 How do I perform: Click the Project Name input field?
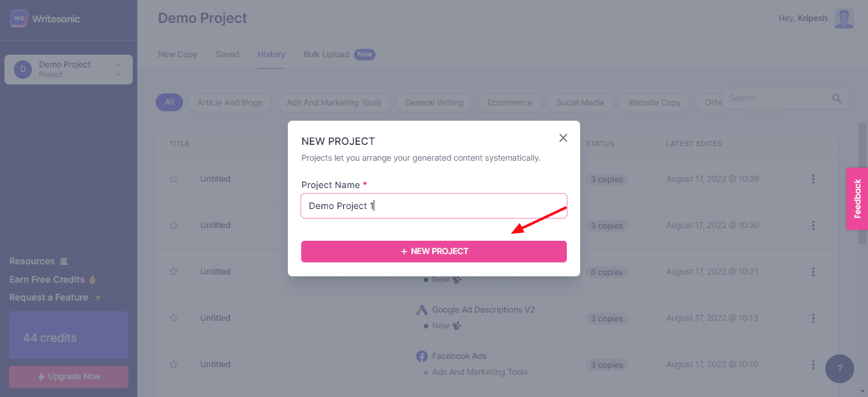(433, 206)
